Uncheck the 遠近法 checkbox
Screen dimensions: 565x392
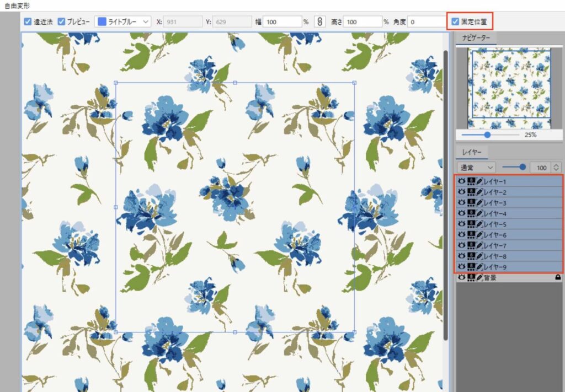point(28,22)
